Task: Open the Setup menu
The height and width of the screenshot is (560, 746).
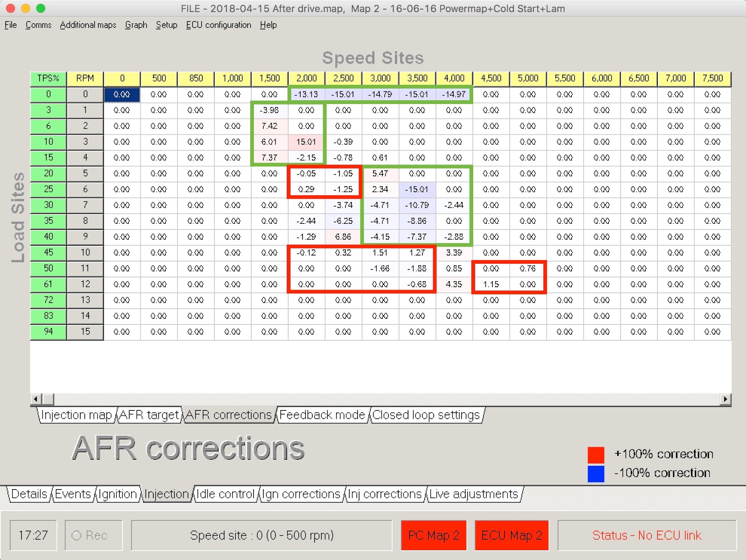Action: 166,25
